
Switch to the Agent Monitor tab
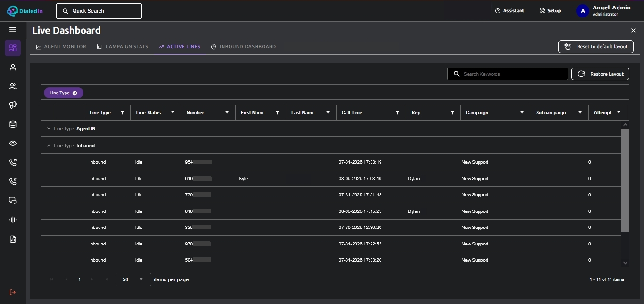[x=61, y=47]
